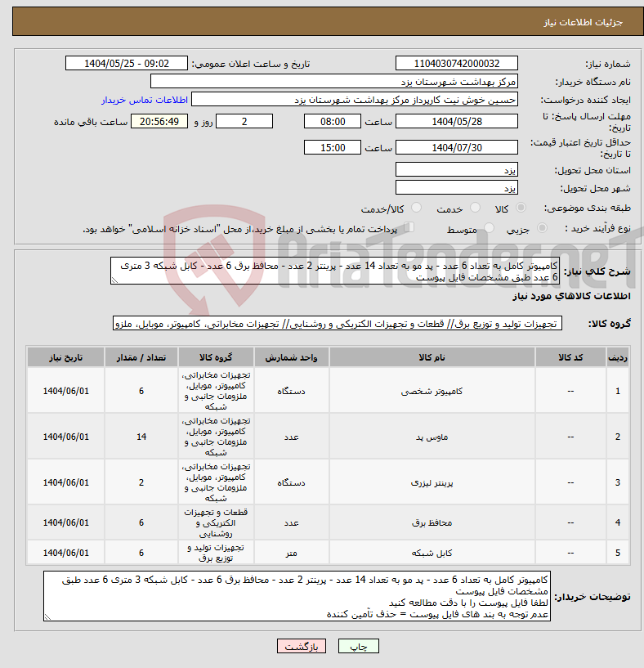Screen dimensions: 644x668
Task: Select the متوسط purchase type radio
Action: [489, 228]
